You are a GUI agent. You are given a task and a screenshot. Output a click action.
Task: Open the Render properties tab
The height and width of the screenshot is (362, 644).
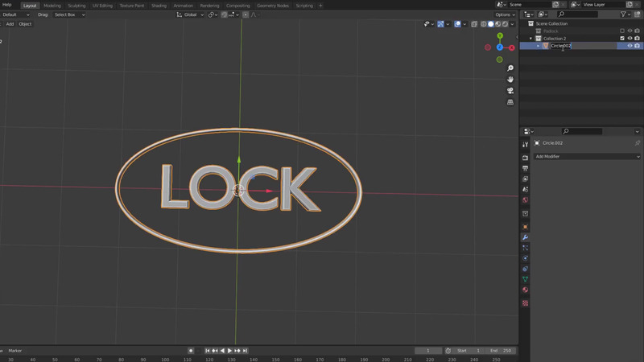(x=526, y=158)
